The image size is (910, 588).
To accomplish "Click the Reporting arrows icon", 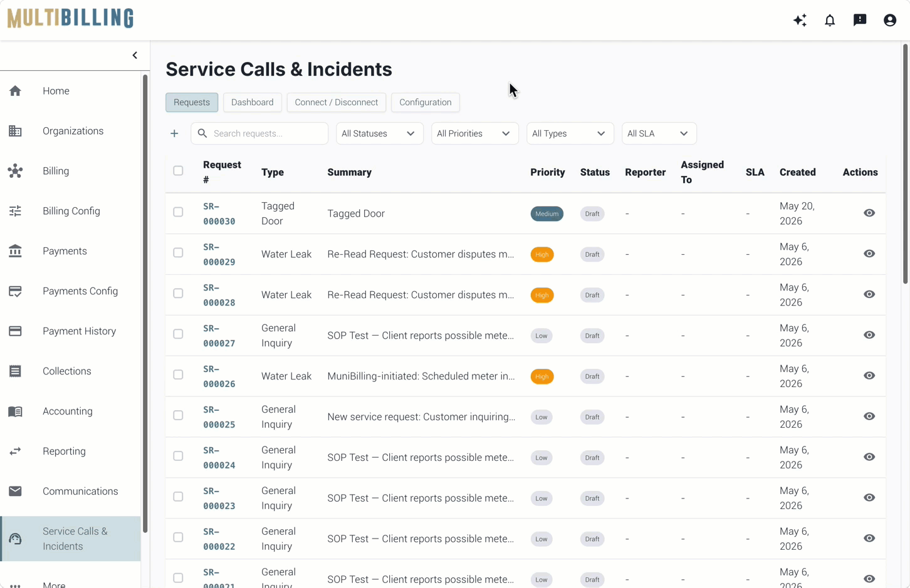I will [15, 451].
